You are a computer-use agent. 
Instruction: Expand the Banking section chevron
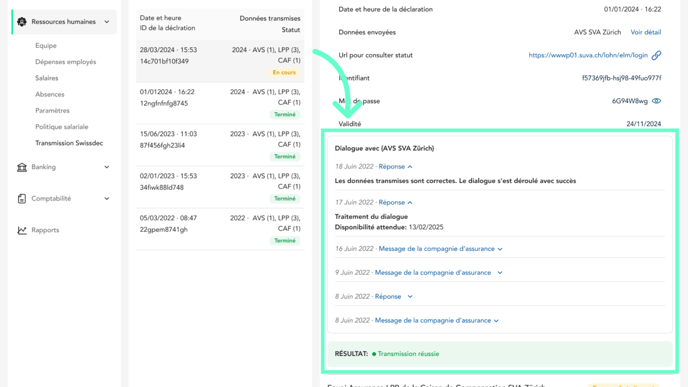click(107, 167)
